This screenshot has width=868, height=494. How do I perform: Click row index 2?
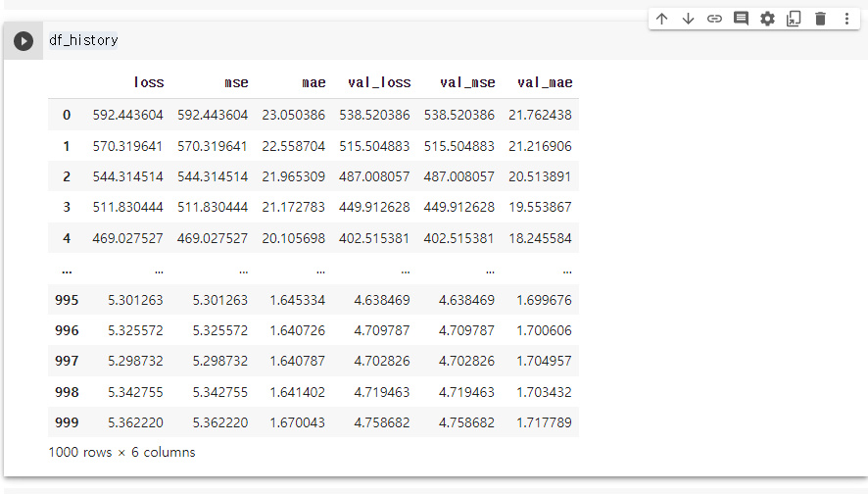pos(67,176)
